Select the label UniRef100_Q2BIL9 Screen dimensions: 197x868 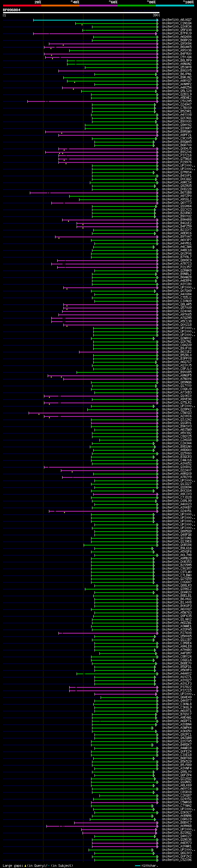177,94
